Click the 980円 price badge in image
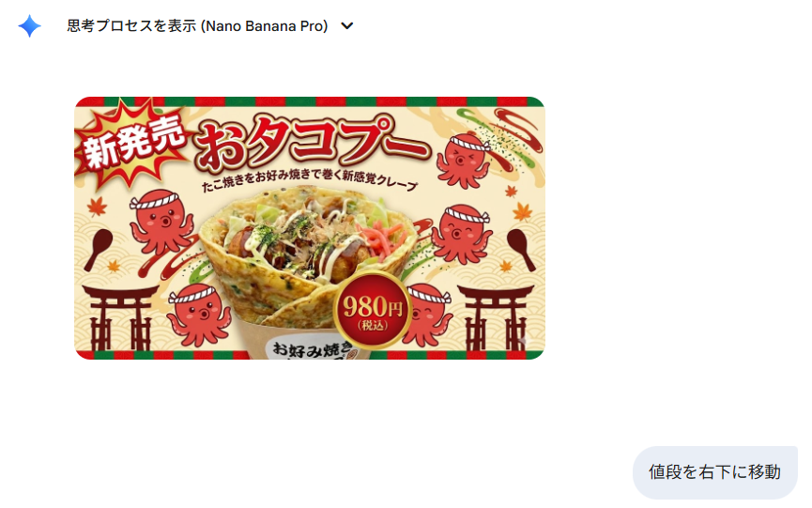Viewport: 812px width, 508px height. coord(372,309)
